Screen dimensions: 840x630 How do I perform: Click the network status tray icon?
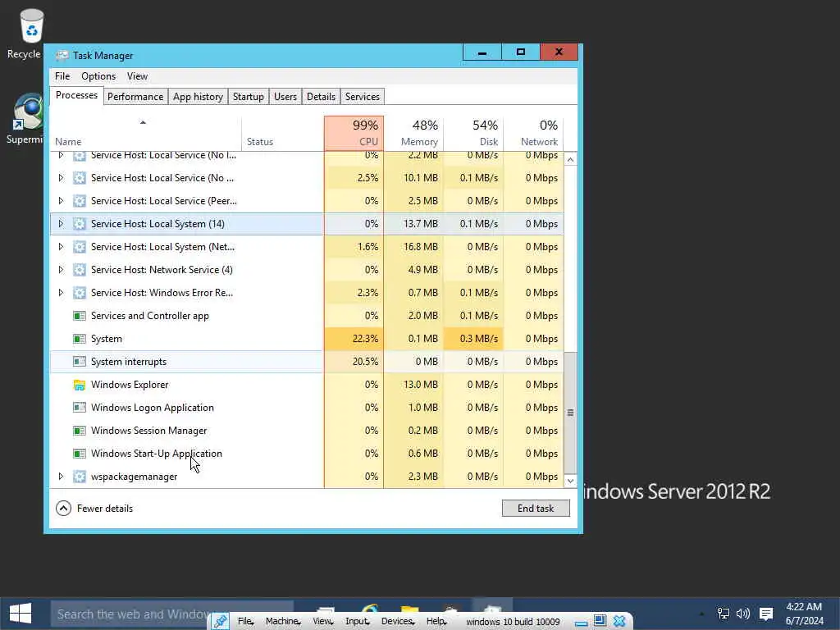coord(724,614)
